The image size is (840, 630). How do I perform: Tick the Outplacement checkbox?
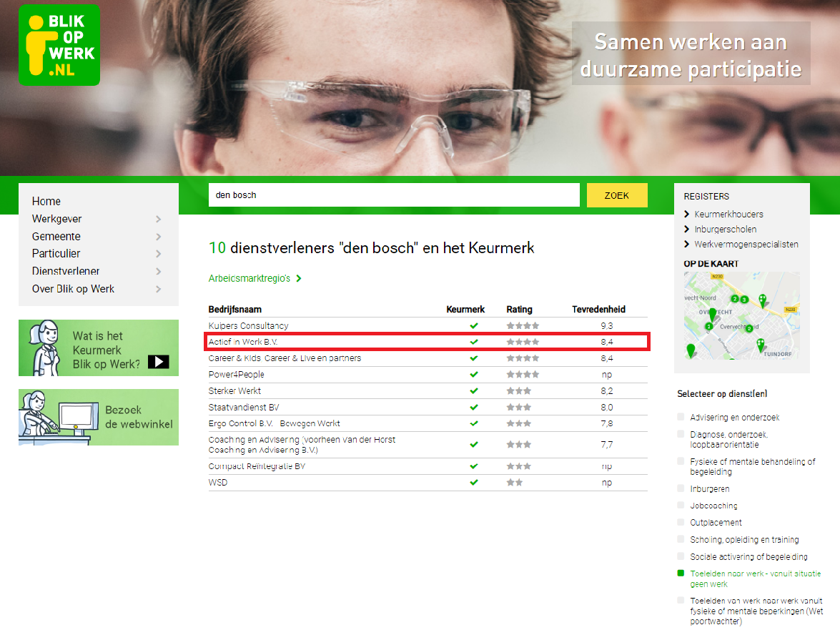(x=681, y=523)
